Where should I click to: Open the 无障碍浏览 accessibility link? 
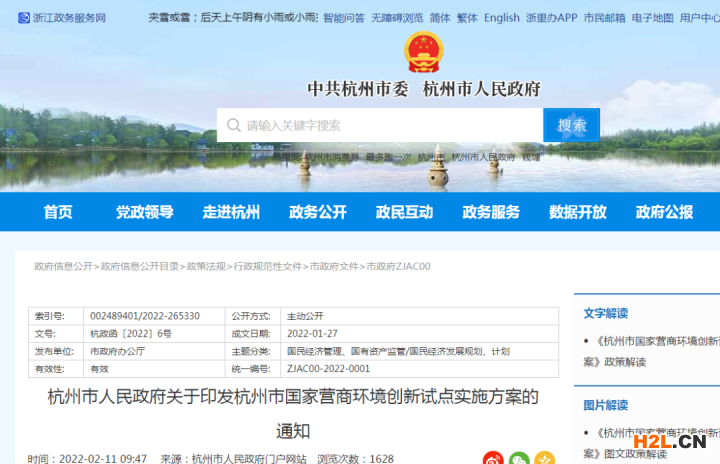pyautogui.click(x=397, y=18)
